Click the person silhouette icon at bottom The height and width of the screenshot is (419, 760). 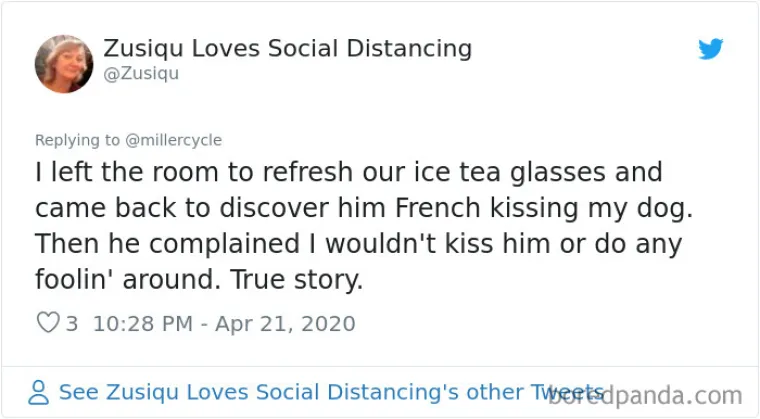coord(39,393)
